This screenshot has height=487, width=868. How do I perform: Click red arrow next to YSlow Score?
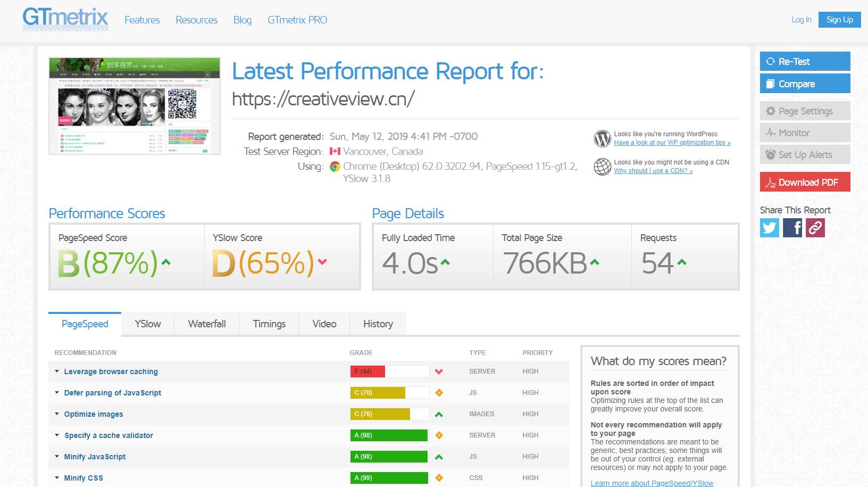coord(322,261)
